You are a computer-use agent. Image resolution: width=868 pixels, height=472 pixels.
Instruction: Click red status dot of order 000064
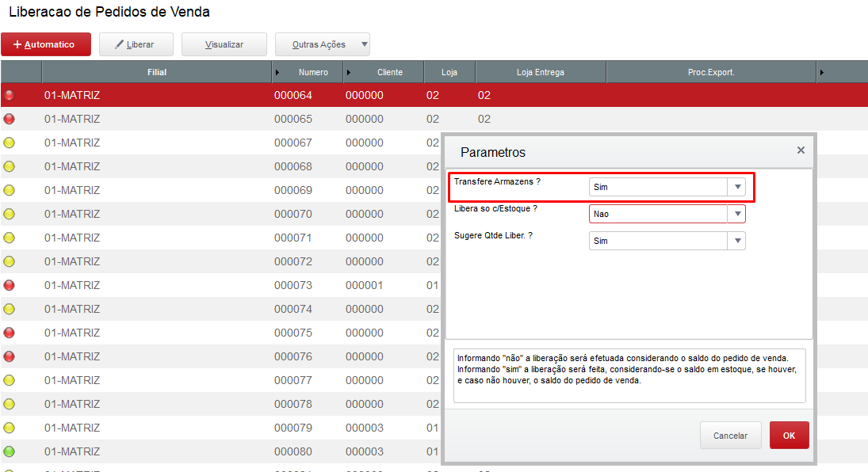pyautogui.click(x=10, y=95)
